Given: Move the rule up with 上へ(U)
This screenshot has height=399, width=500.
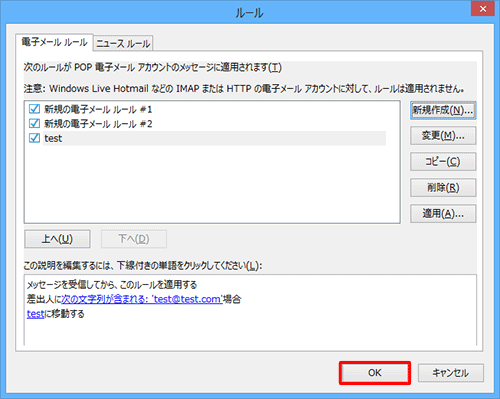Looking at the screenshot, I should pos(57,239).
